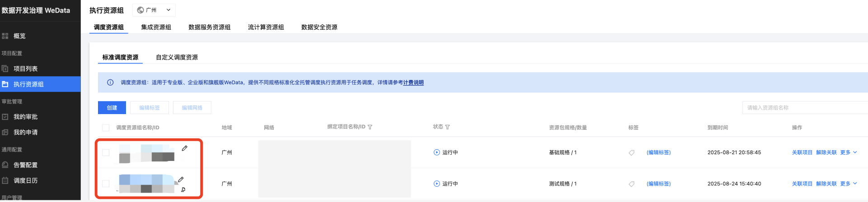The image size is (868, 202).
Task: Click the tag icon in 测试规格 row
Action: tap(631, 184)
